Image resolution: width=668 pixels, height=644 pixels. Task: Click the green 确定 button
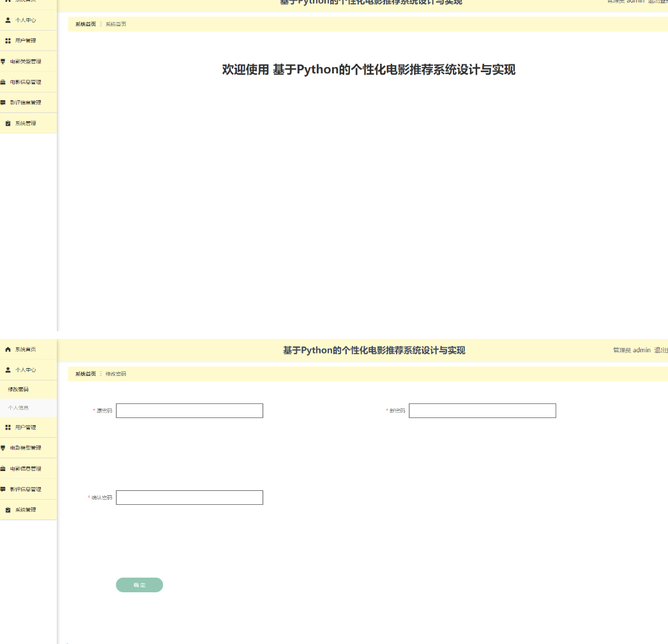point(139,585)
